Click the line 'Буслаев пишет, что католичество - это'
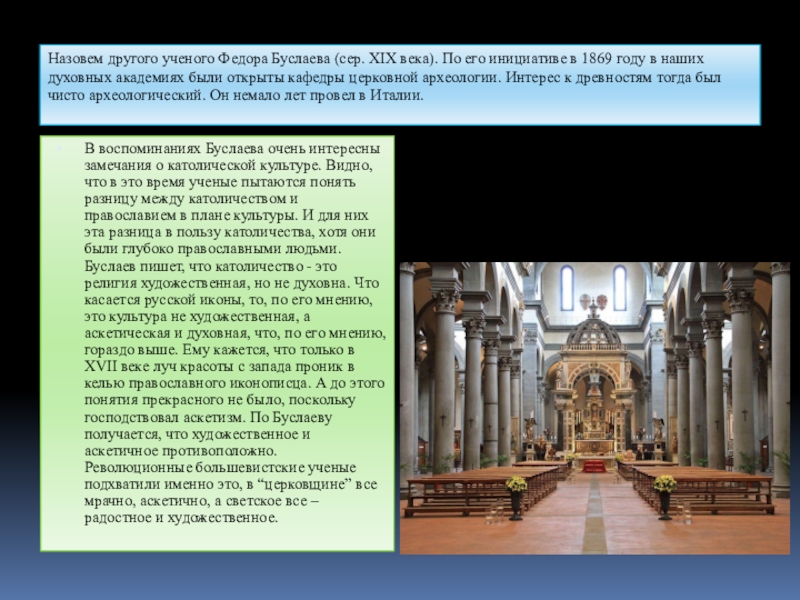The height and width of the screenshot is (600, 800). pyautogui.click(x=210, y=266)
